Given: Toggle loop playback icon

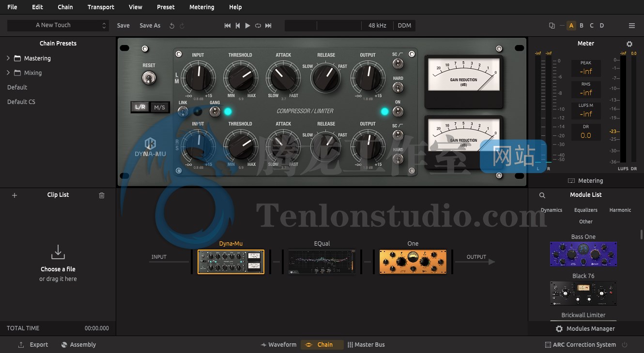Looking at the screenshot, I should (x=258, y=26).
